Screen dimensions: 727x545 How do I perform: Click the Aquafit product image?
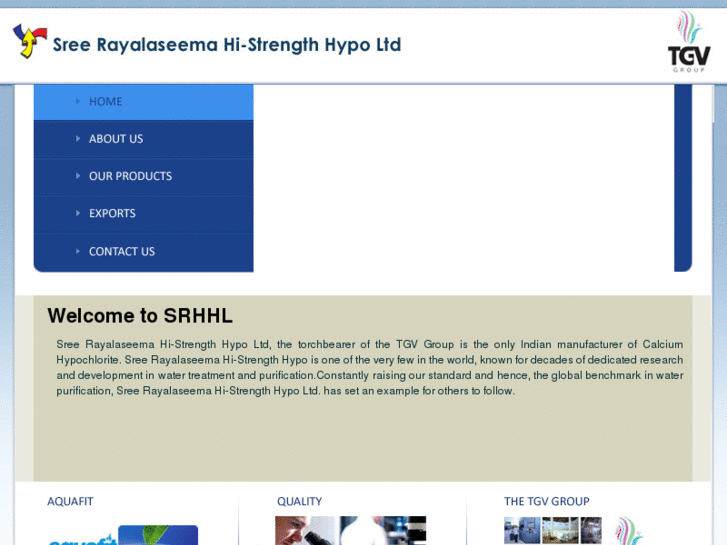click(123, 535)
